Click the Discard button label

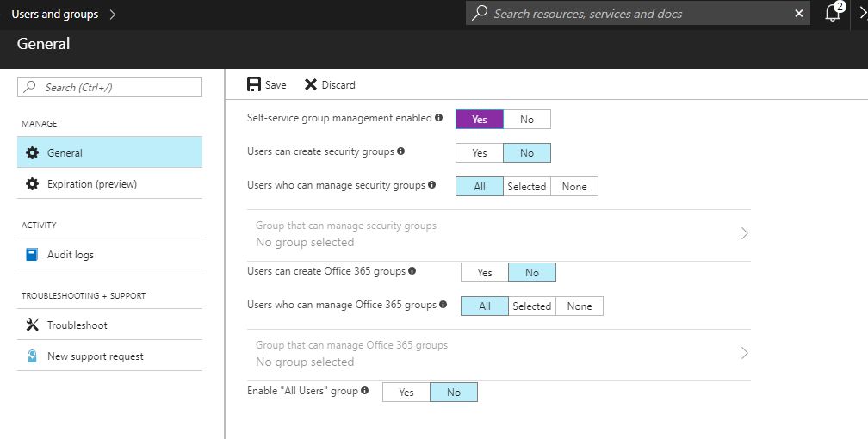(338, 84)
